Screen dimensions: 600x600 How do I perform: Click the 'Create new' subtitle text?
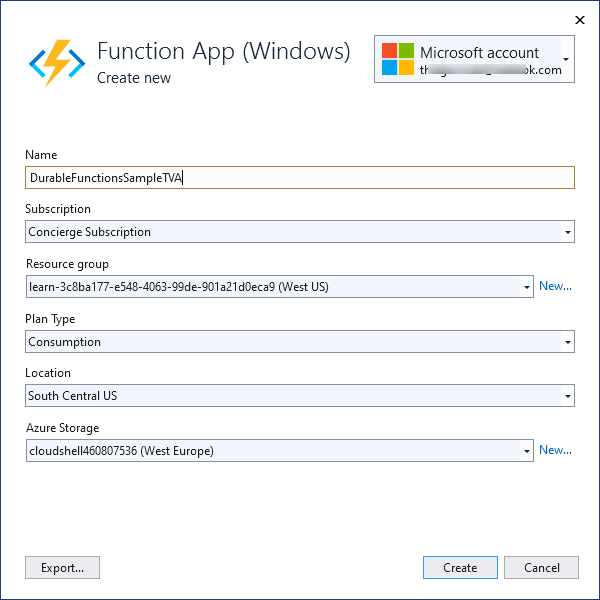pos(134,78)
